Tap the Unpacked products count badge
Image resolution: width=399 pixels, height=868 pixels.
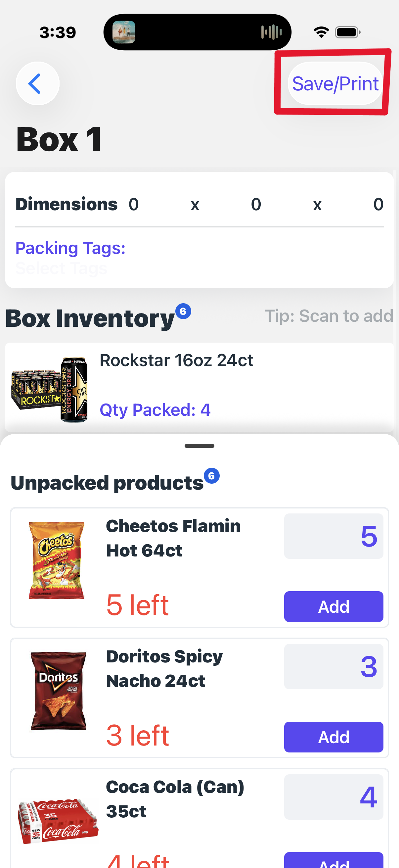211,476
